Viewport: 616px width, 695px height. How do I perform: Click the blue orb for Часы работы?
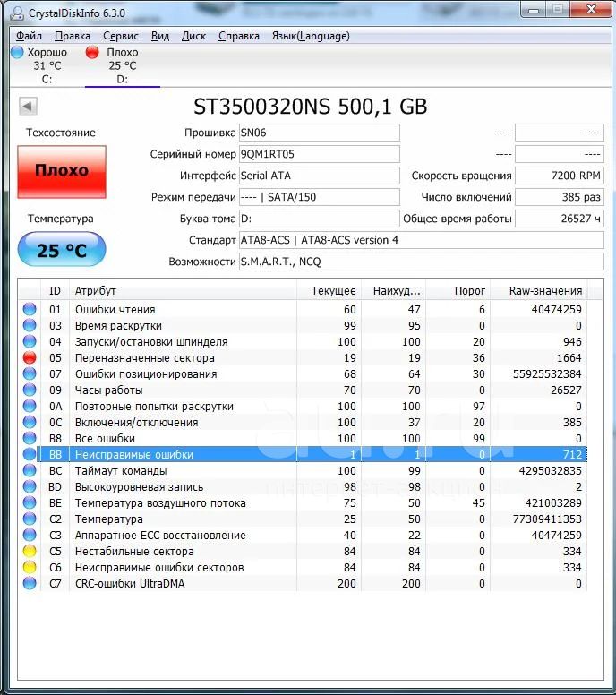click(30, 390)
